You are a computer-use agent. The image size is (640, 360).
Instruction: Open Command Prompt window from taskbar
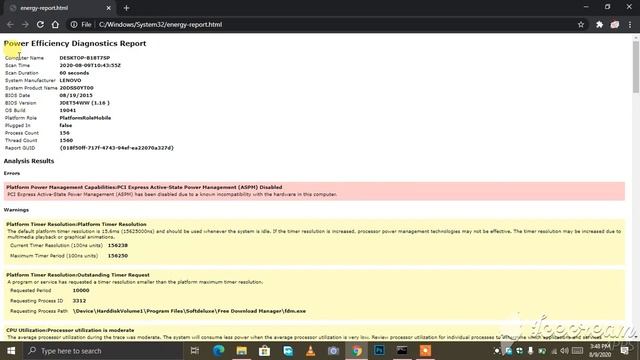pyautogui.click(x=402, y=351)
